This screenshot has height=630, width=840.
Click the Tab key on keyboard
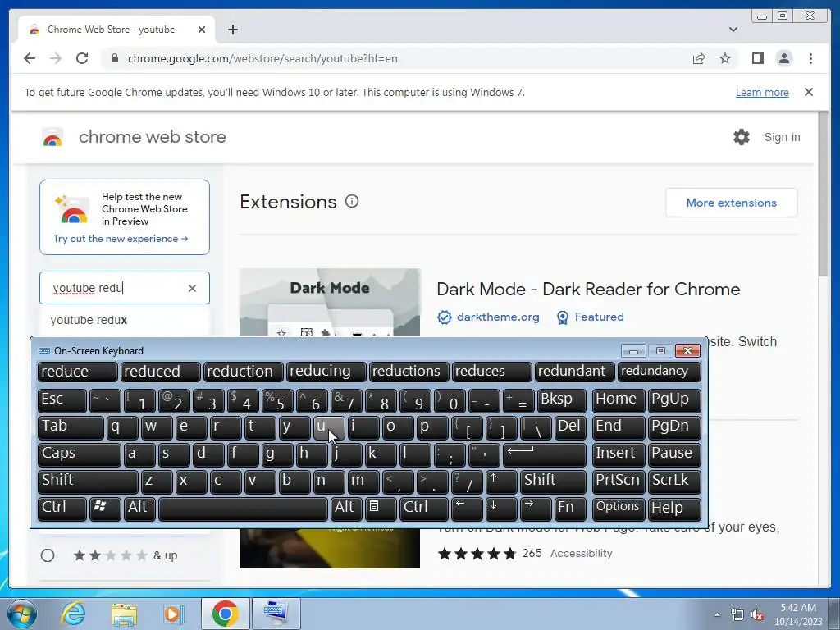71,427
